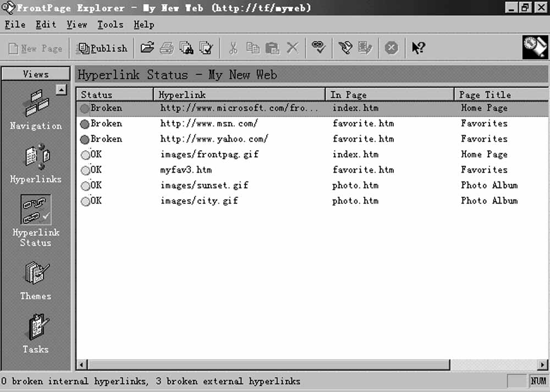Sort by the Page Title column header
The width and height of the screenshot is (550, 392).
[x=502, y=95]
